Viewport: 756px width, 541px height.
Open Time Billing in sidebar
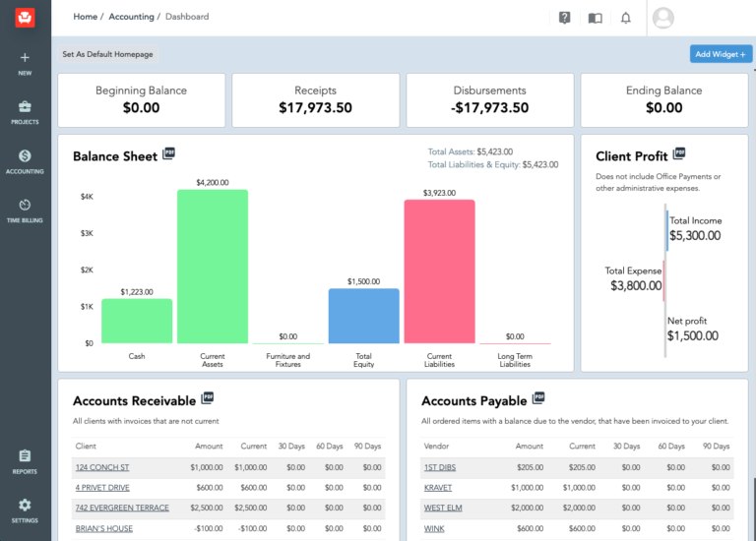[x=25, y=210]
